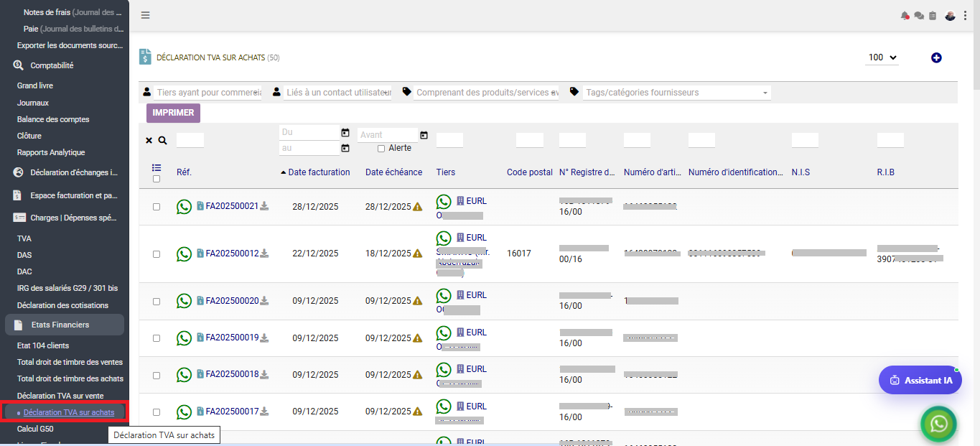The image size is (980, 446).
Task: Click the IMPRIMER button
Action: click(x=173, y=113)
